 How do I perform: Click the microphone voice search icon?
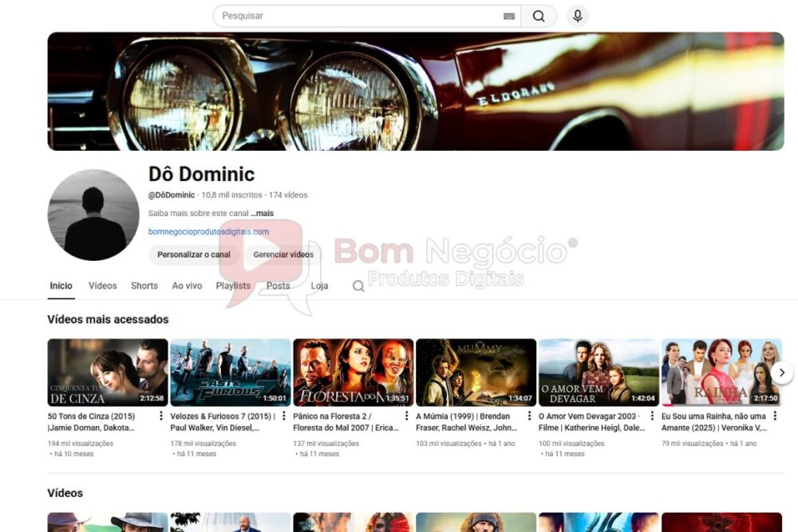tap(577, 15)
